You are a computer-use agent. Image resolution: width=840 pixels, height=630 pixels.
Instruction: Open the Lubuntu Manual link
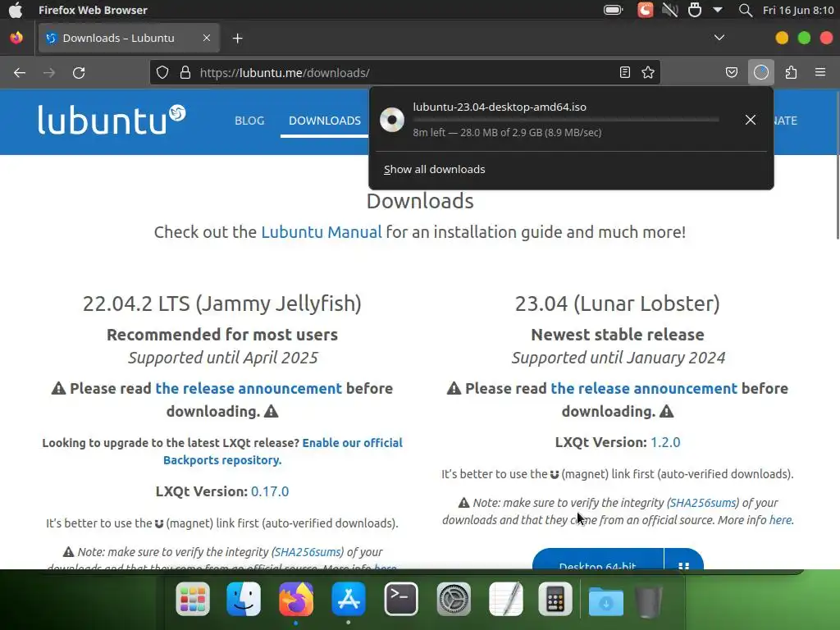click(322, 232)
